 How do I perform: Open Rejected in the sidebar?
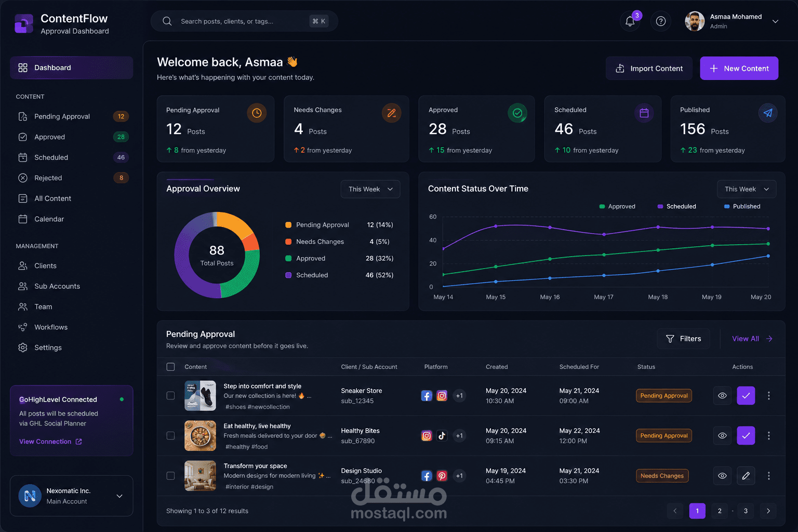(x=71, y=178)
